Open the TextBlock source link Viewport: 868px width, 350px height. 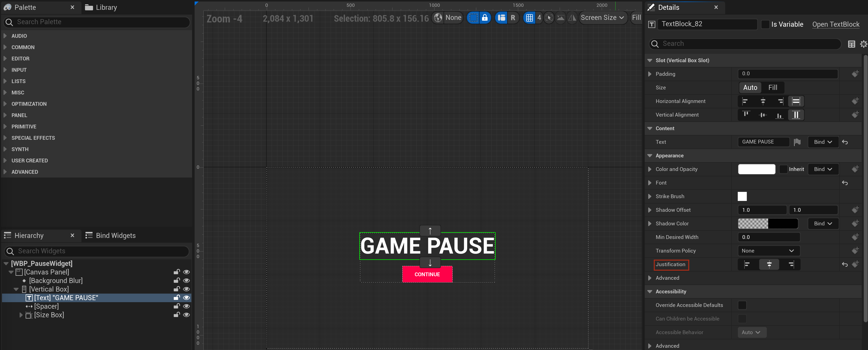[836, 24]
